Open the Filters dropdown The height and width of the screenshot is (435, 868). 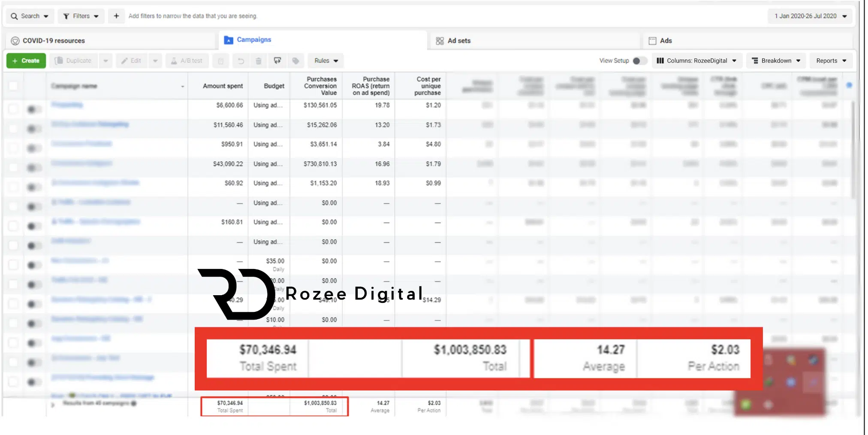(x=81, y=16)
